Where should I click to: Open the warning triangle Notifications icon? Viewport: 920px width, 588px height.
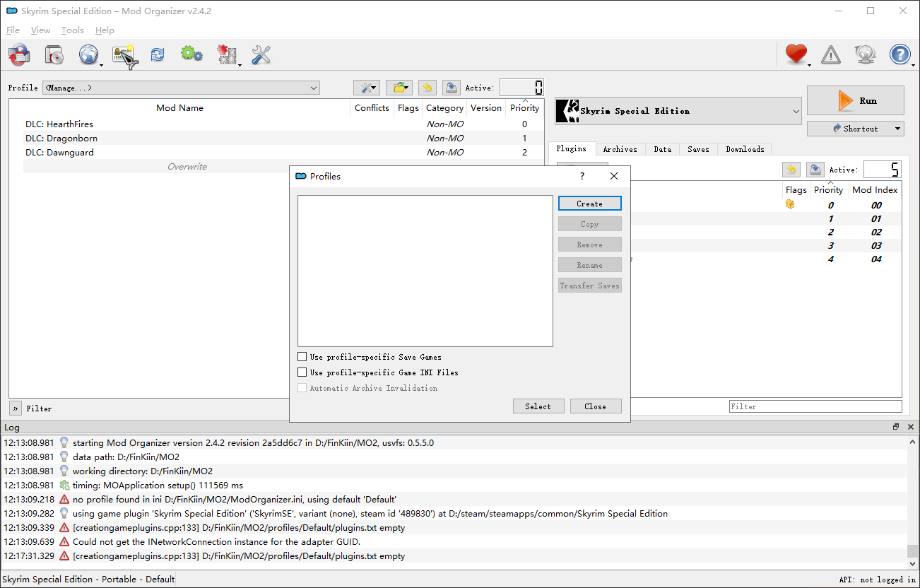[831, 54]
